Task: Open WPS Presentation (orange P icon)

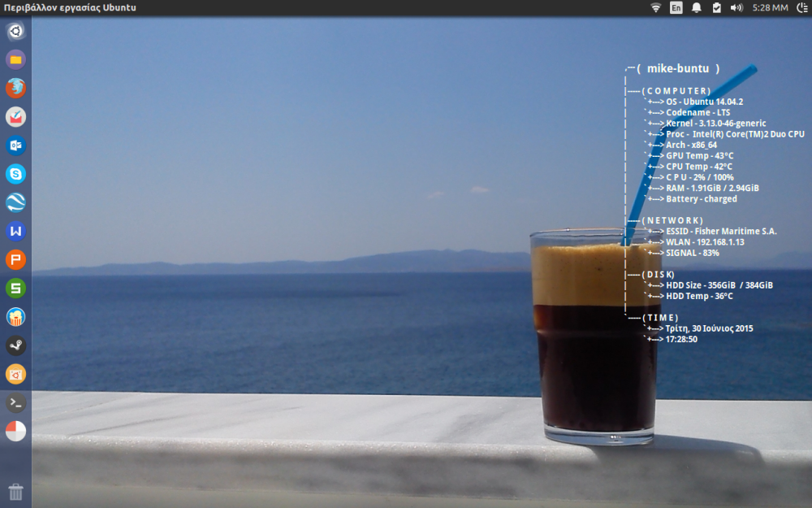Action: pos(15,260)
